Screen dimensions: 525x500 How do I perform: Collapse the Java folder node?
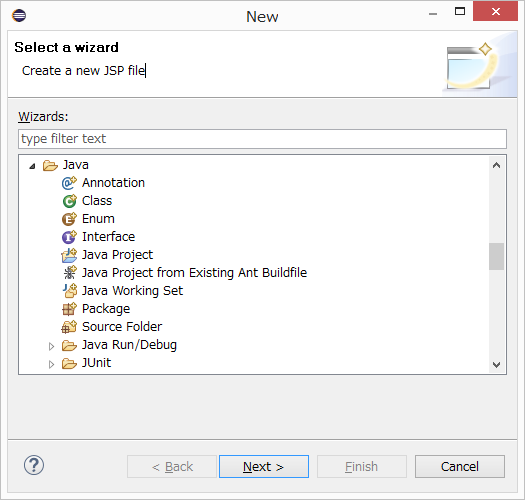coord(32,166)
